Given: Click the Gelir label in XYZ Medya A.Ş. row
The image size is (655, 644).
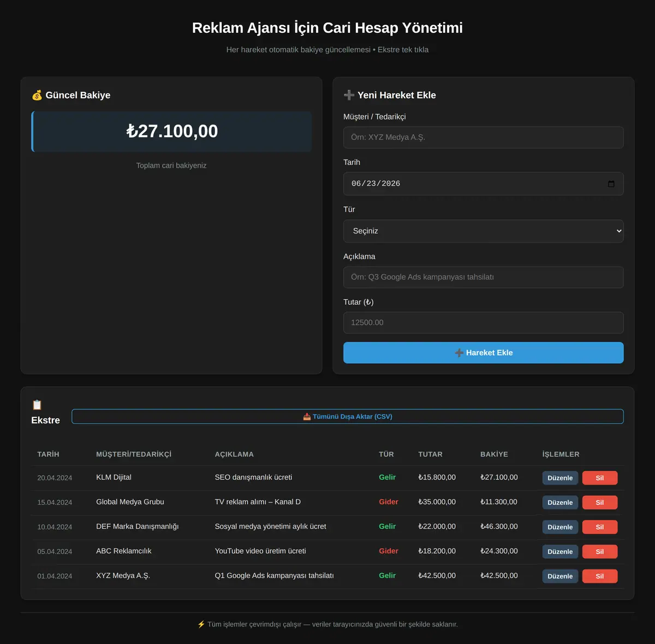Looking at the screenshot, I should (x=387, y=576).
